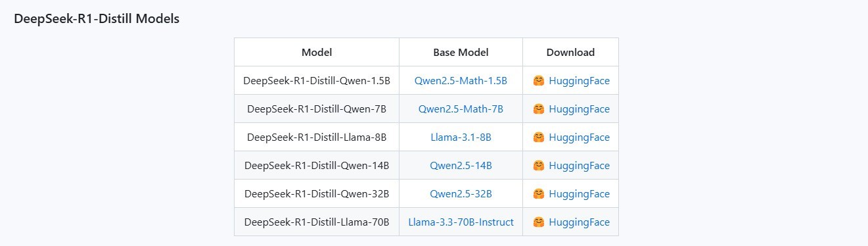868x246 pixels.
Task: Open the Qwen2.5-Math-7B base model link
Action: point(461,109)
